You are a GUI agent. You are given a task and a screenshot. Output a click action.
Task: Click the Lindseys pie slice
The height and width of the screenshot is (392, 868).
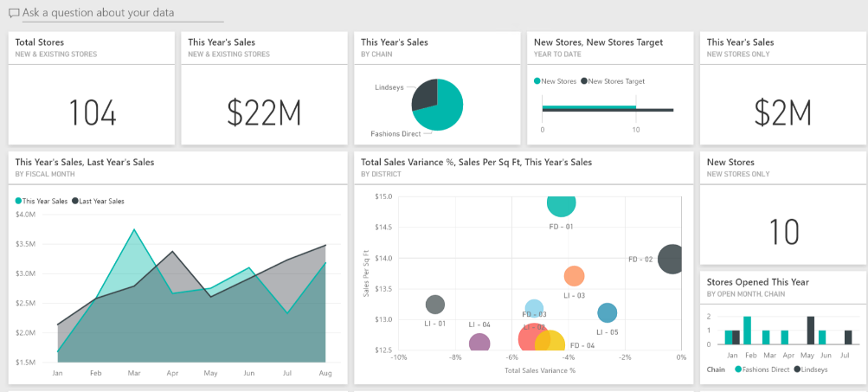[427, 93]
